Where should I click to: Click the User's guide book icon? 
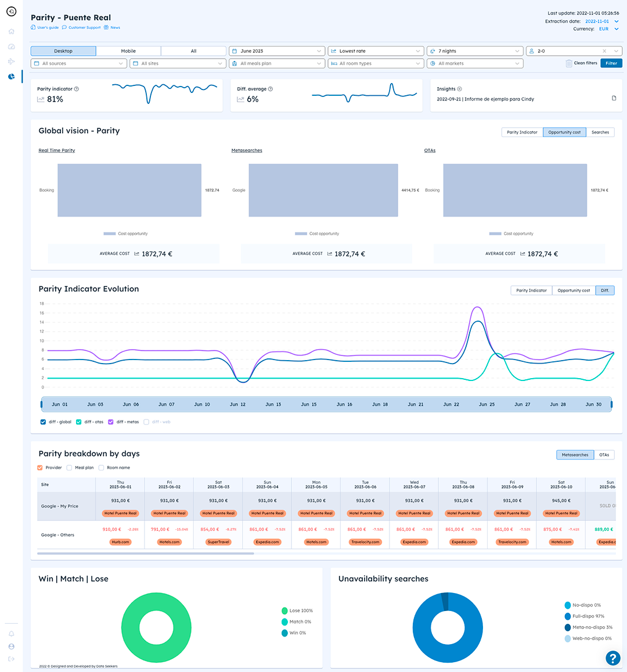(x=33, y=27)
